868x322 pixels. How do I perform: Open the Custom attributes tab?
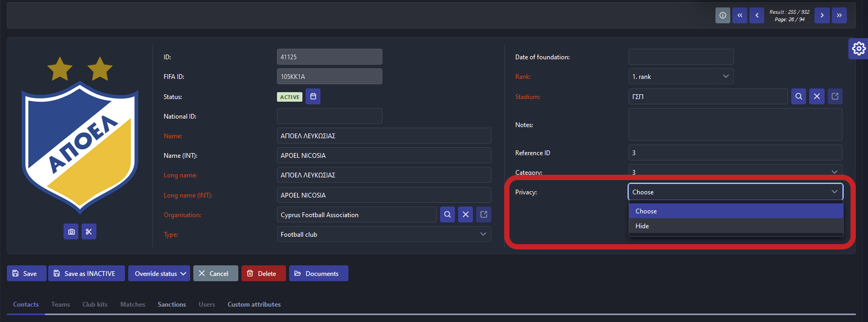tap(254, 305)
